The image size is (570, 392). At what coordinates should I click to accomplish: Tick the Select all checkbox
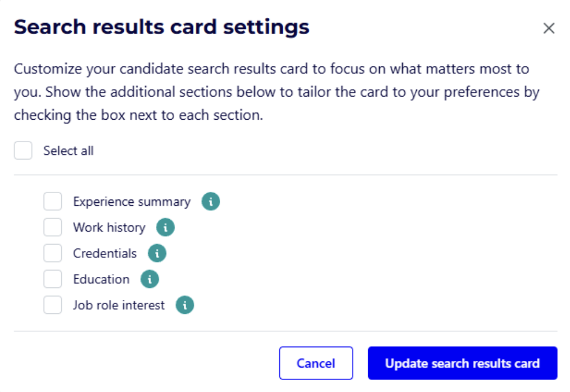pyautogui.click(x=23, y=150)
